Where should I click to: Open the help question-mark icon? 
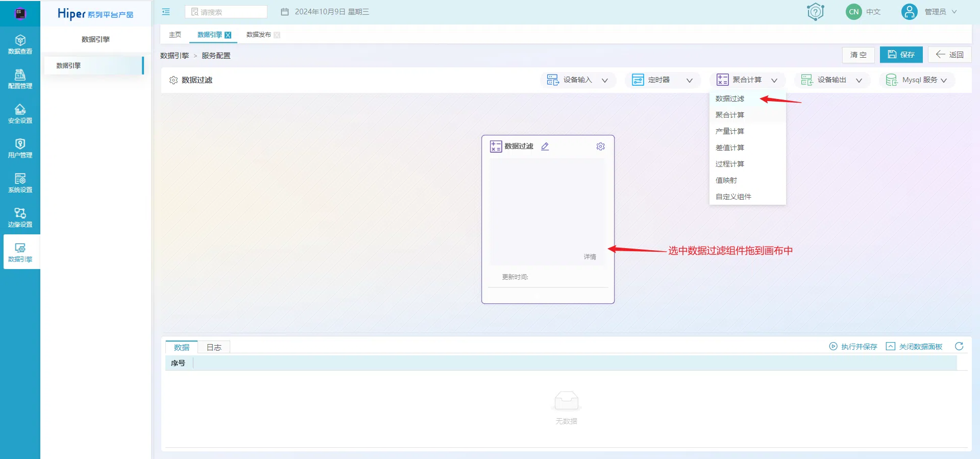click(816, 11)
